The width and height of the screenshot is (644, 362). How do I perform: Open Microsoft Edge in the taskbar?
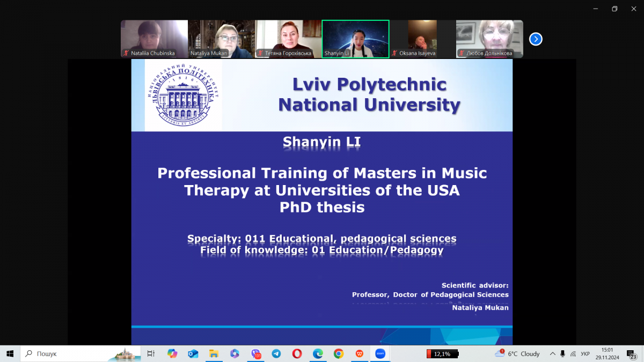point(318,354)
